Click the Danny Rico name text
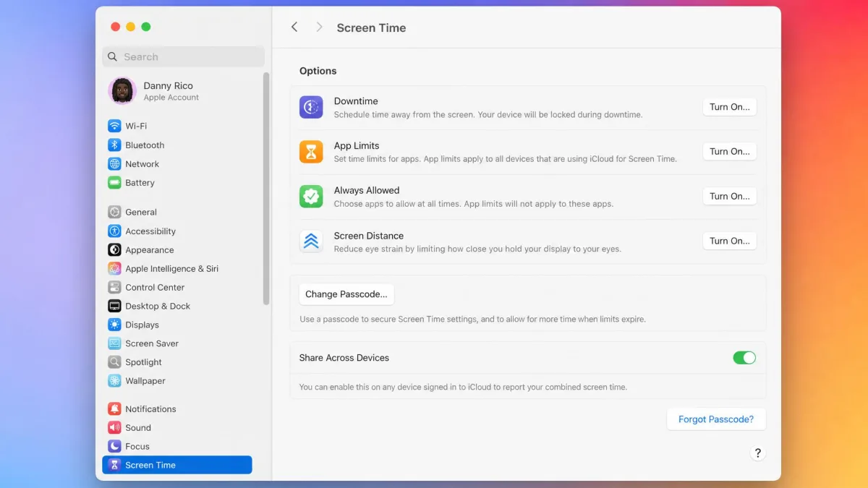 pos(168,85)
